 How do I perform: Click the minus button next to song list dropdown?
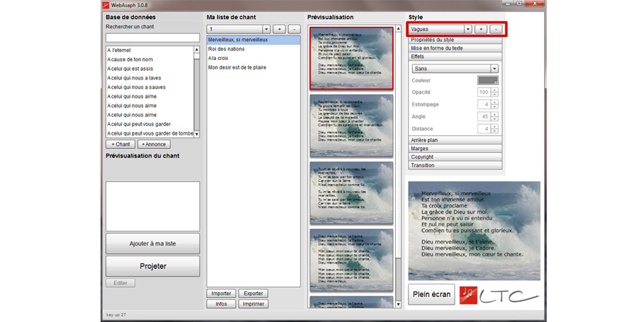(x=294, y=29)
